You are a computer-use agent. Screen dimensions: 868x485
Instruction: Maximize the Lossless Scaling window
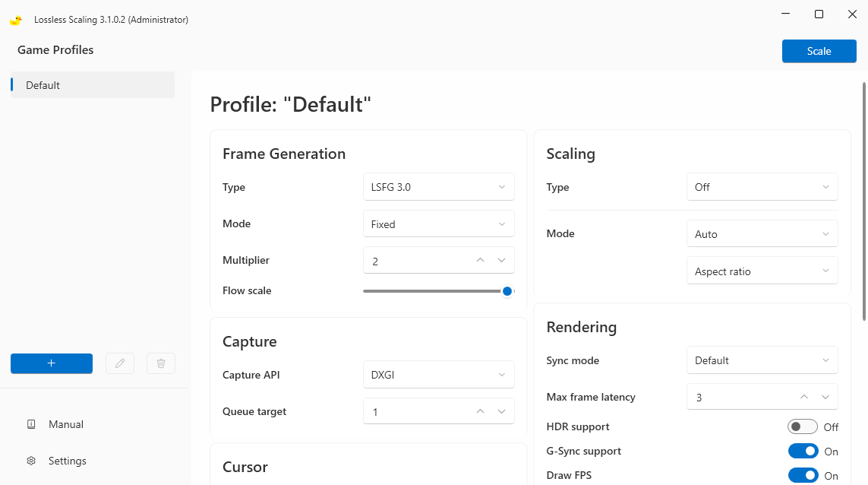(819, 14)
